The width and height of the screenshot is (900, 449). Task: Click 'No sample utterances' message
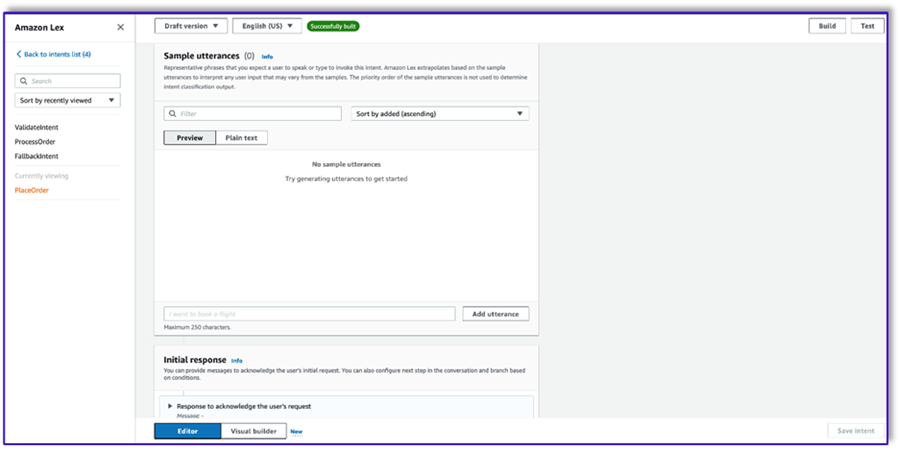pos(346,165)
